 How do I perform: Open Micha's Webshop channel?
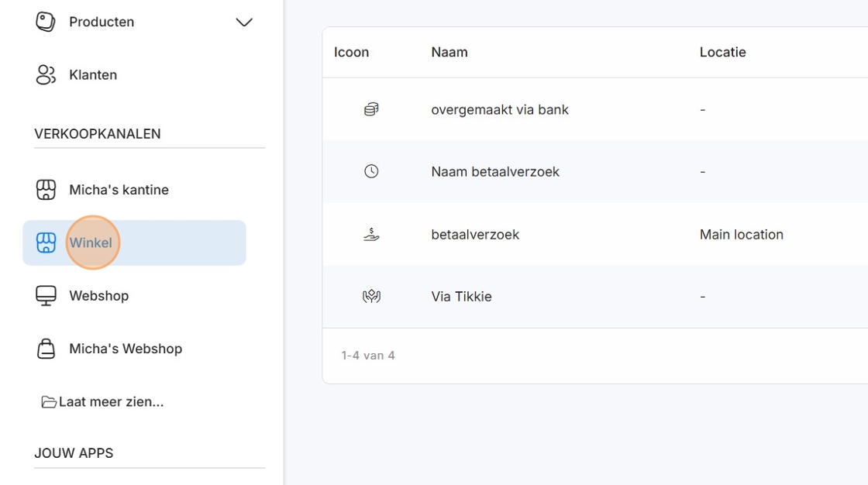[126, 349]
